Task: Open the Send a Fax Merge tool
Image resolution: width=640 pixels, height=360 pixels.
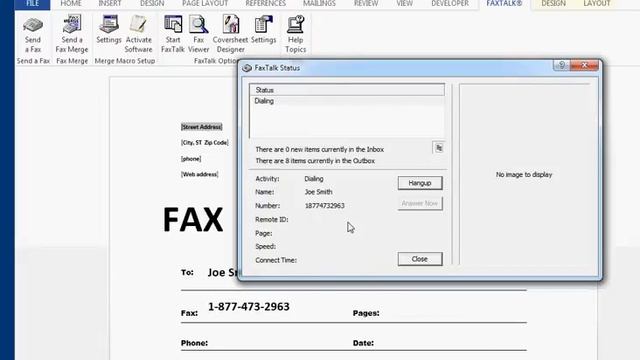Action: (x=72, y=35)
